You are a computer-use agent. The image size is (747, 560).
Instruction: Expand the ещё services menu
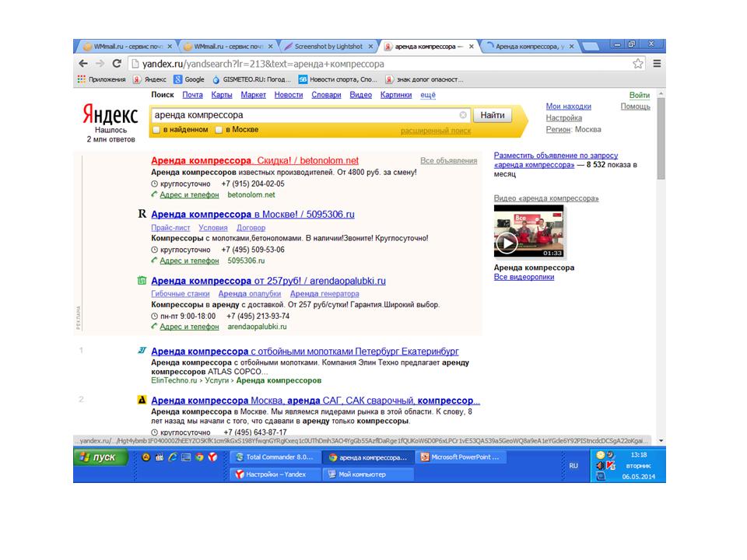pyautogui.click(x=428, y=95)
